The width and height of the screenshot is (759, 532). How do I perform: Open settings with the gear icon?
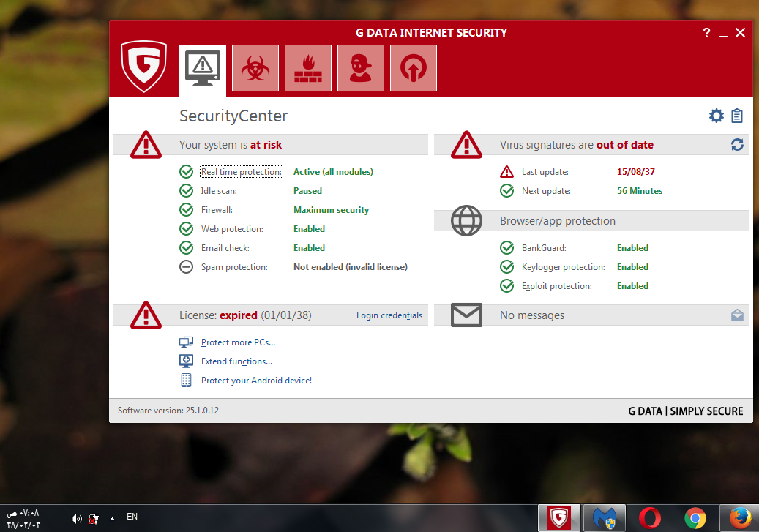pos(717,116)
